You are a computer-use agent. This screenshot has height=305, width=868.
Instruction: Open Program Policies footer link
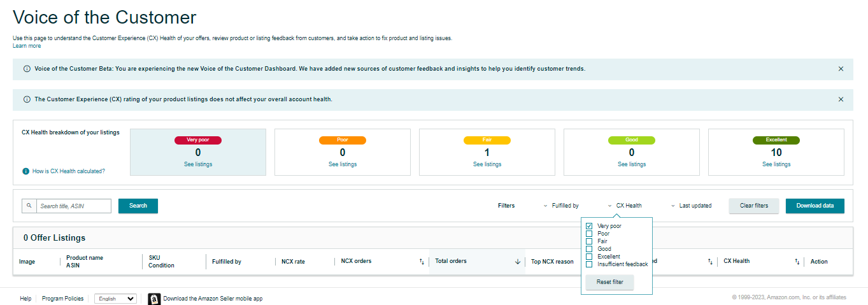pyautogui.click(x=62, y=299)
